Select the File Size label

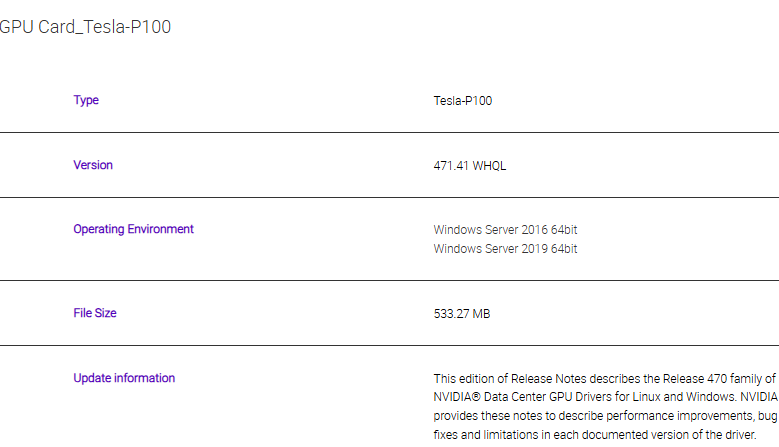point(95,313)
